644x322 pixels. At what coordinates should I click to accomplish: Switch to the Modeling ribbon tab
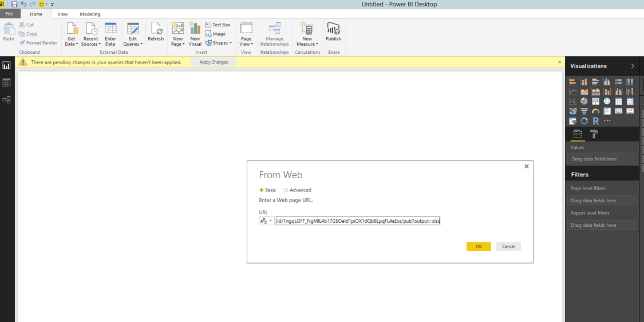(x=90, y=14)
